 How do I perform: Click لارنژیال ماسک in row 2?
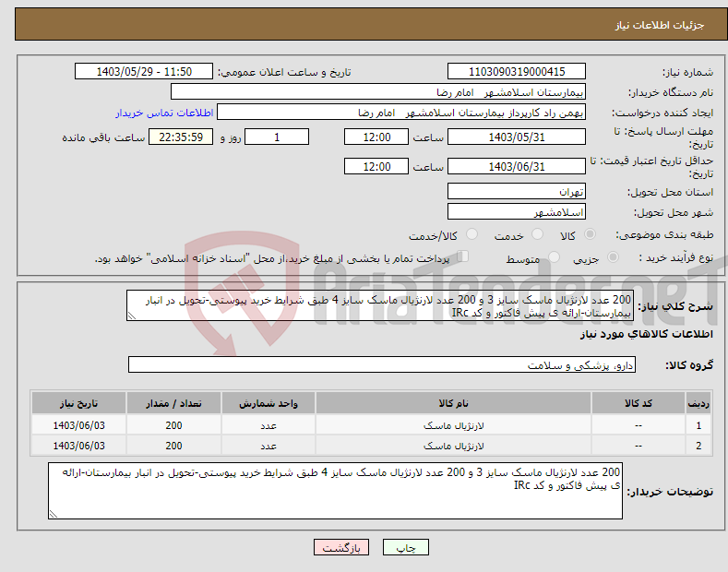tap(454, 446)
